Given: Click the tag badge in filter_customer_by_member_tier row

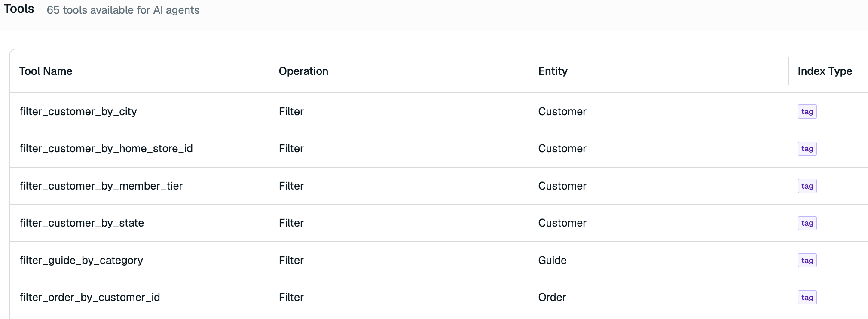Looking at the screenshot, I should [807, 186].
